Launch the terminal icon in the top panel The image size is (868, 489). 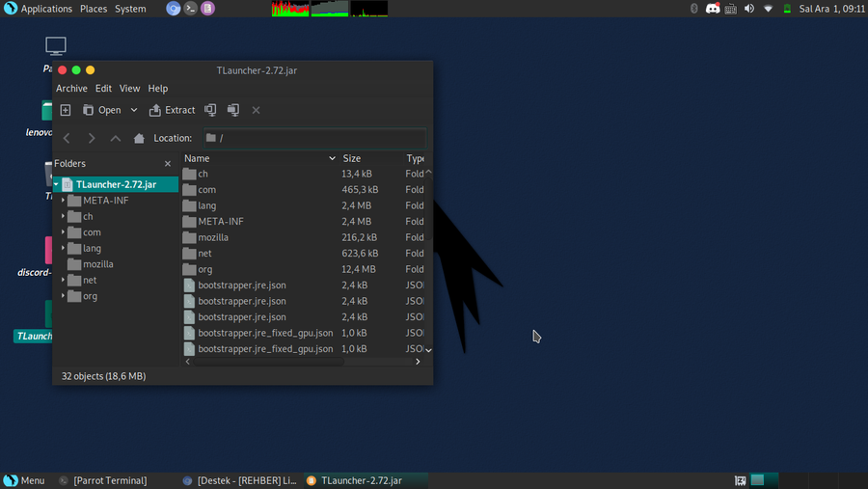[190, 9]
